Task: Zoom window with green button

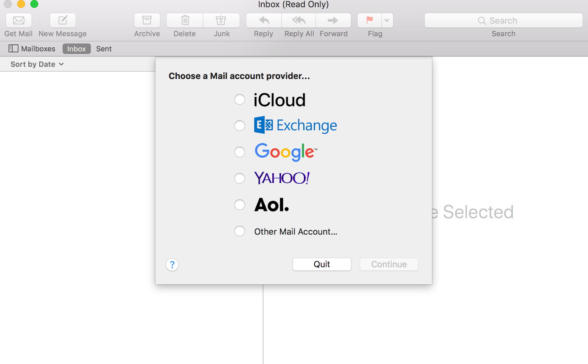Action: (x=34, y=4)
